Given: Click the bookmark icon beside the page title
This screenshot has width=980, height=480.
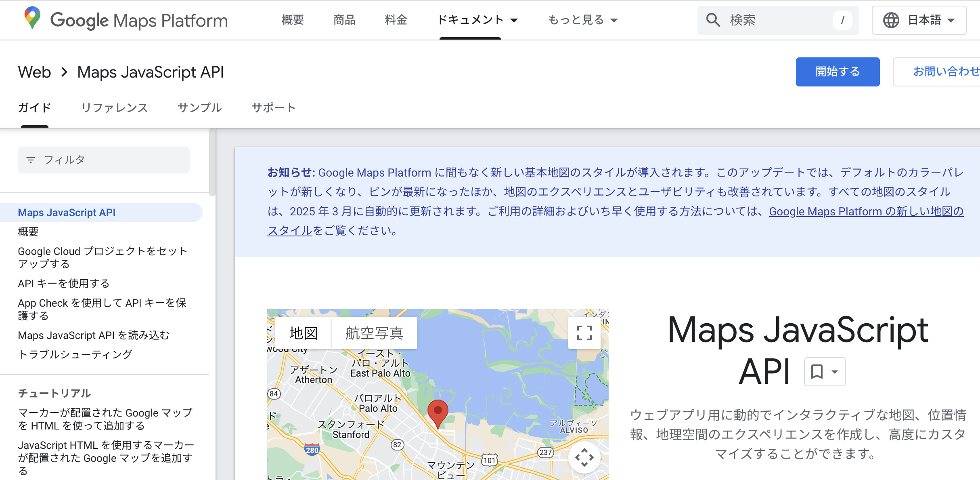Looking at the screenshot, I should (817, 371).
